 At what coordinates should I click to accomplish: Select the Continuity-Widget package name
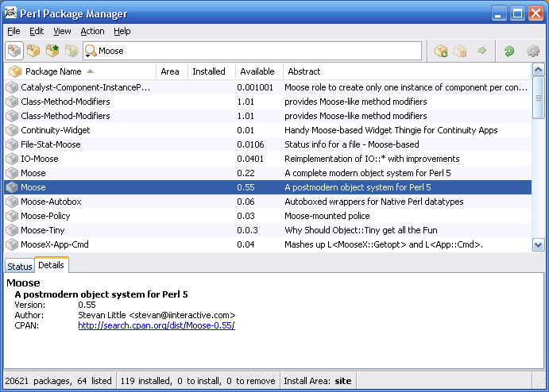[56, 130]
